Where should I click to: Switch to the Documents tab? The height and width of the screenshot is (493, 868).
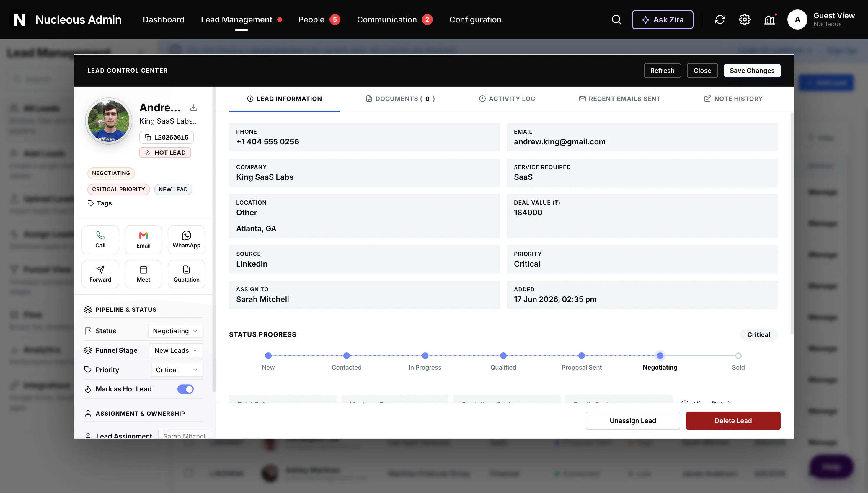pos(400,99)
